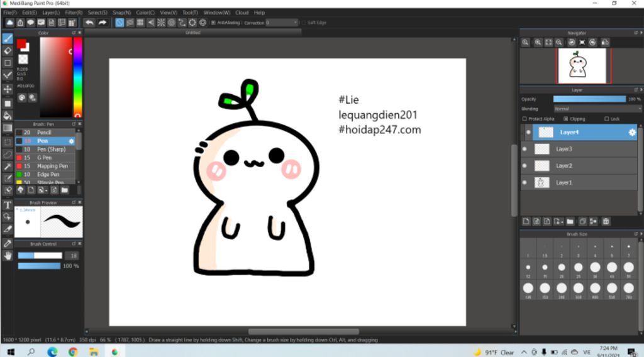Open the View menu
644x357 pixels.
(169, 13)
